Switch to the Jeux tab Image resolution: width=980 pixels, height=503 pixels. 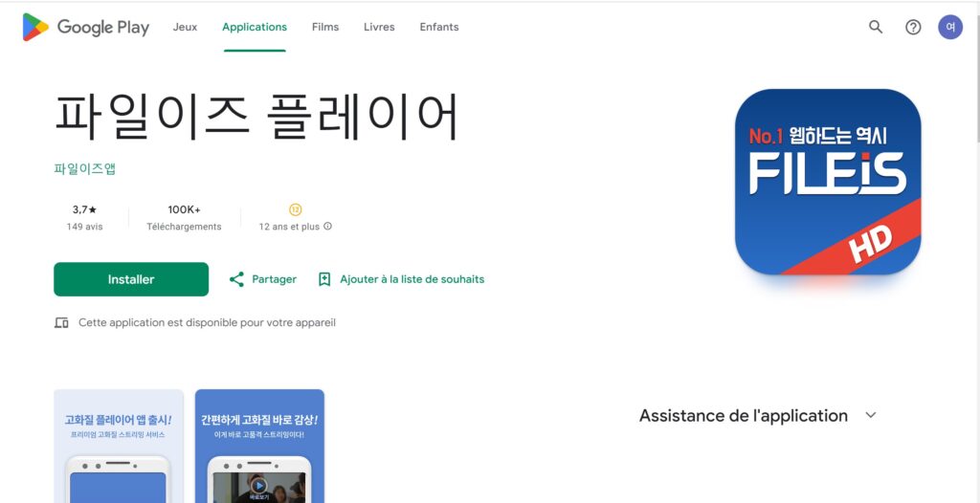point(185,27)
